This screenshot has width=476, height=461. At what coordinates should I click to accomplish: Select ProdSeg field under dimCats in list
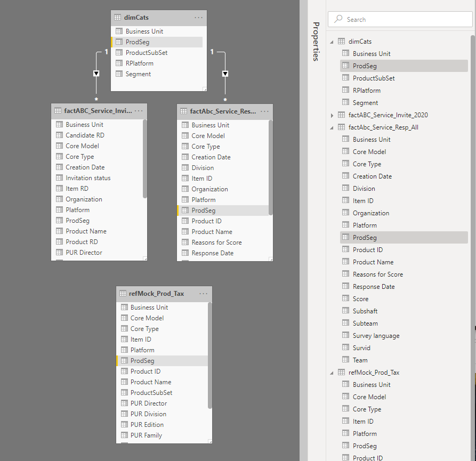pyautogui.click(x=365, y=66)
